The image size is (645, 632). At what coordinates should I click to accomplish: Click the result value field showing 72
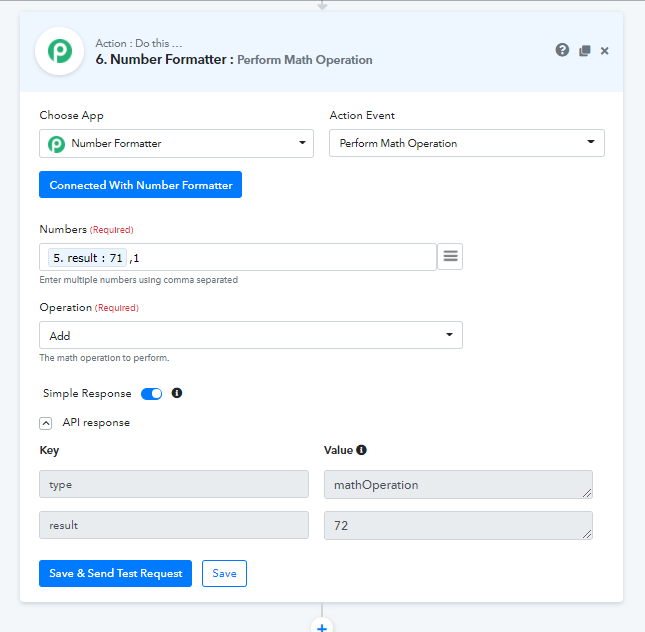[x=458, y=525]
